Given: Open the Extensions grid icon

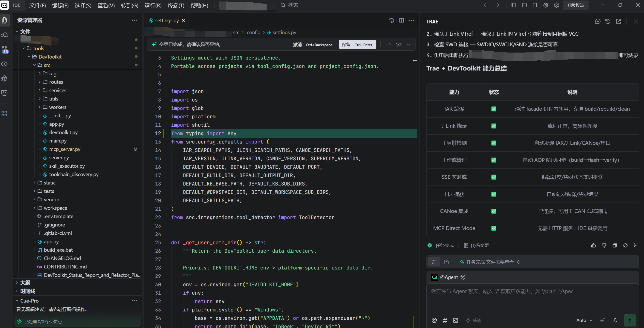Looking at the screenshot, I should click(5, 113).
